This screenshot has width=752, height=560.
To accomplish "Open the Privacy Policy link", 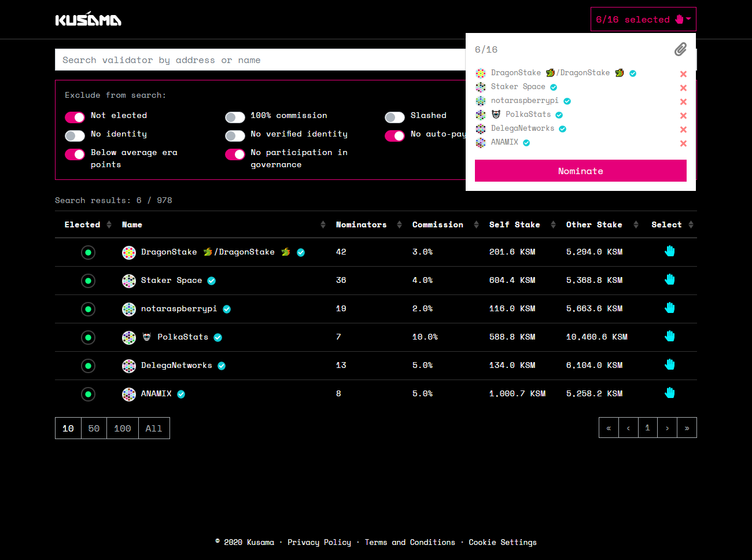I will click(319, 542).
